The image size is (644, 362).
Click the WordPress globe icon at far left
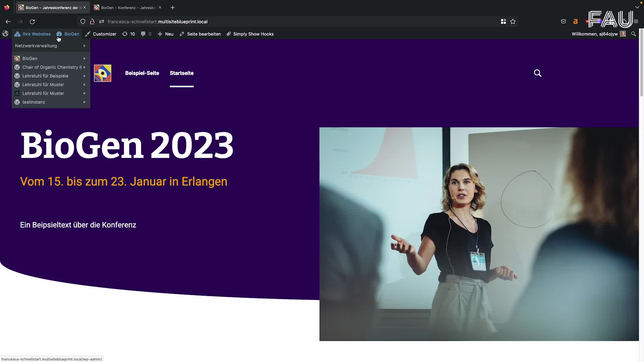point(5,34)
